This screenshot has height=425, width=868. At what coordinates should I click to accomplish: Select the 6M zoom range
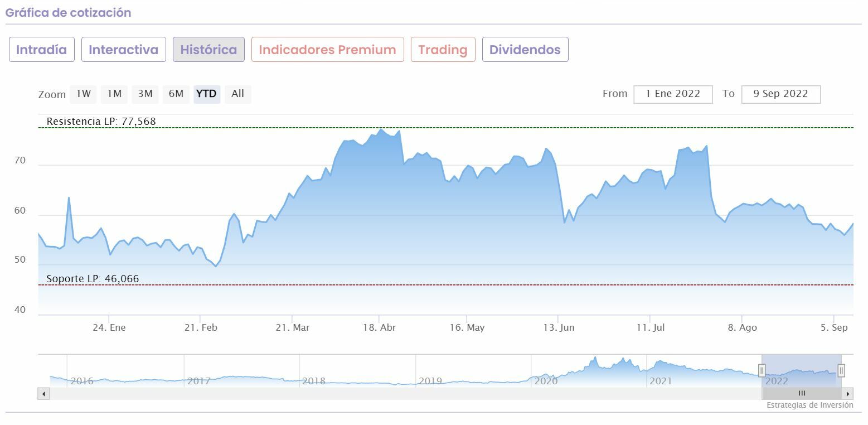(x=176, y=94)
